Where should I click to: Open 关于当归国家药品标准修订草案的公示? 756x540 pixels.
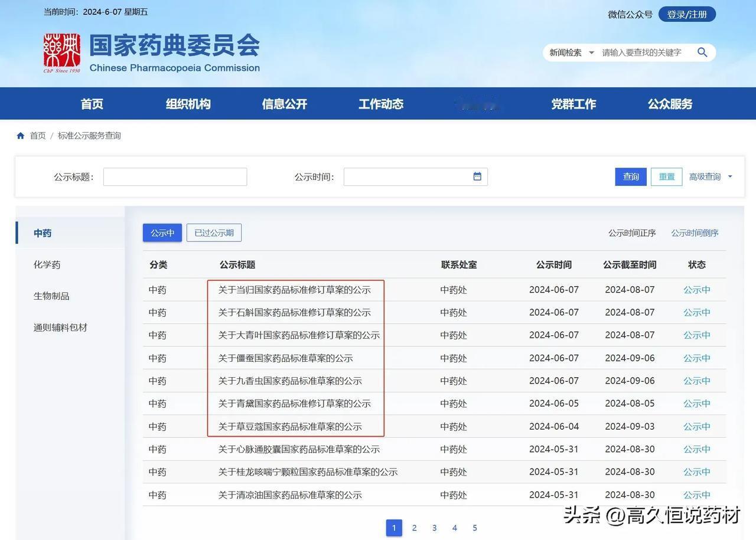pos(295,290)
